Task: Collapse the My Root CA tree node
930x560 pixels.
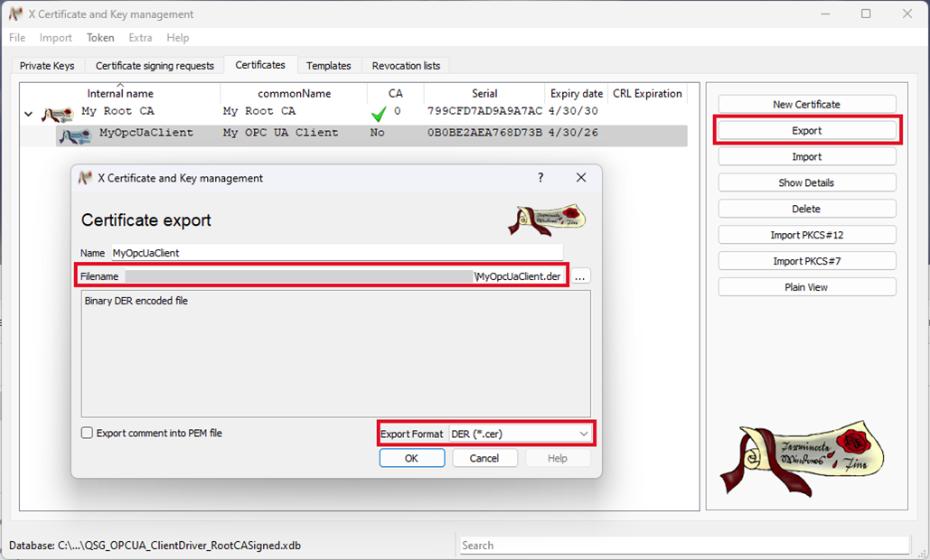Action: pyautogui.click(x=28, y=114)
